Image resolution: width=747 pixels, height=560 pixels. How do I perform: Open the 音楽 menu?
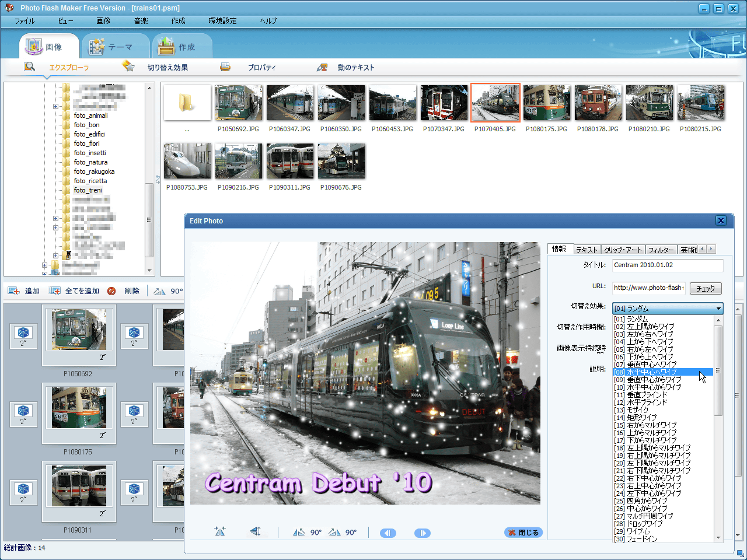pos(141,21)
